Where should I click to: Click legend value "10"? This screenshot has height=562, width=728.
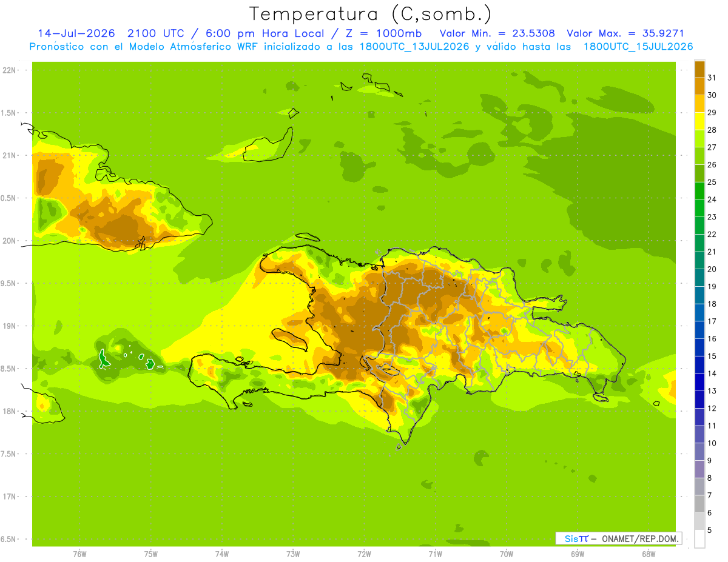point(712,443)
